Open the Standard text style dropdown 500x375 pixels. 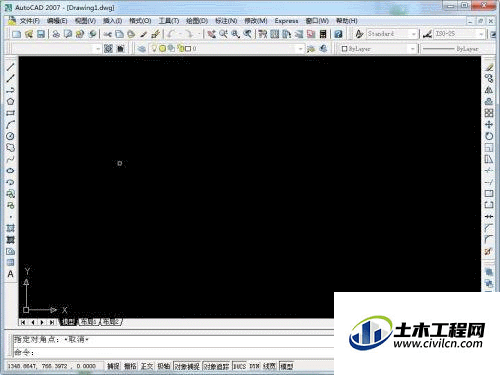pyautogui.click(x=392, y=34)
